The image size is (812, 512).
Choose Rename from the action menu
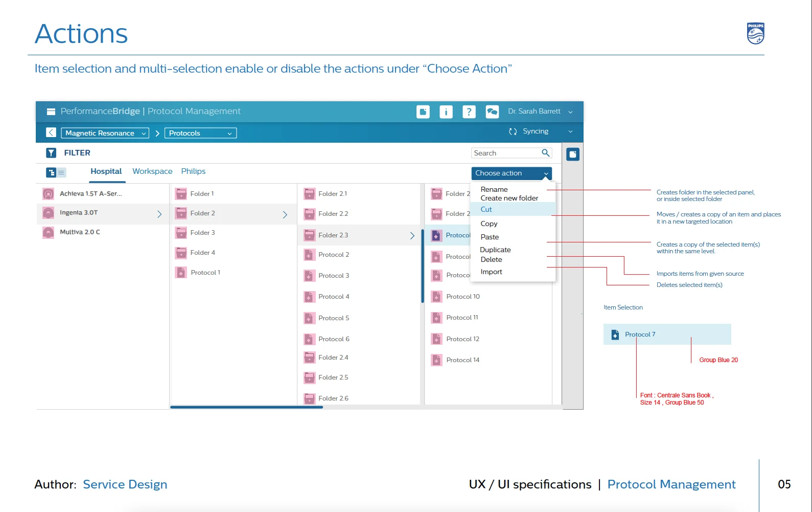coord(494,189)
